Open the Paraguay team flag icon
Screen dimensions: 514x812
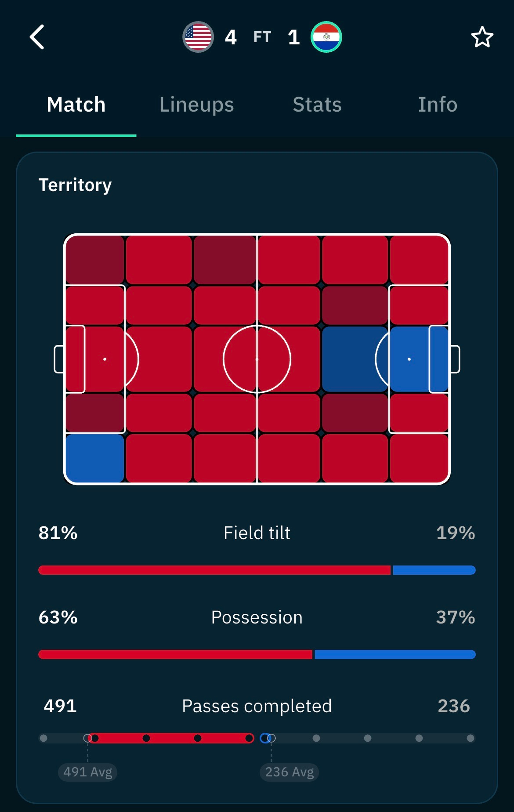pyautogui.click(x=326, y=37)
